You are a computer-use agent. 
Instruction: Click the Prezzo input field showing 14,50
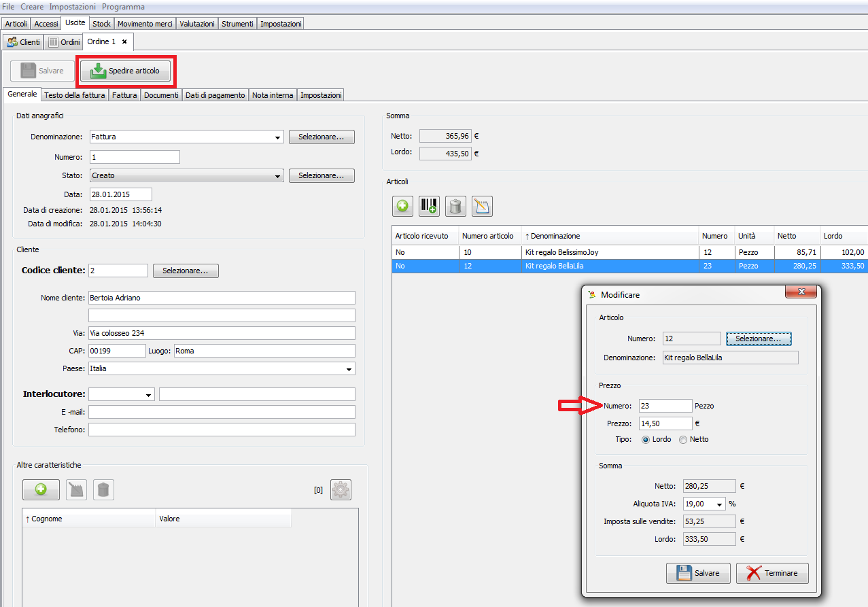[x=665, y=423]
